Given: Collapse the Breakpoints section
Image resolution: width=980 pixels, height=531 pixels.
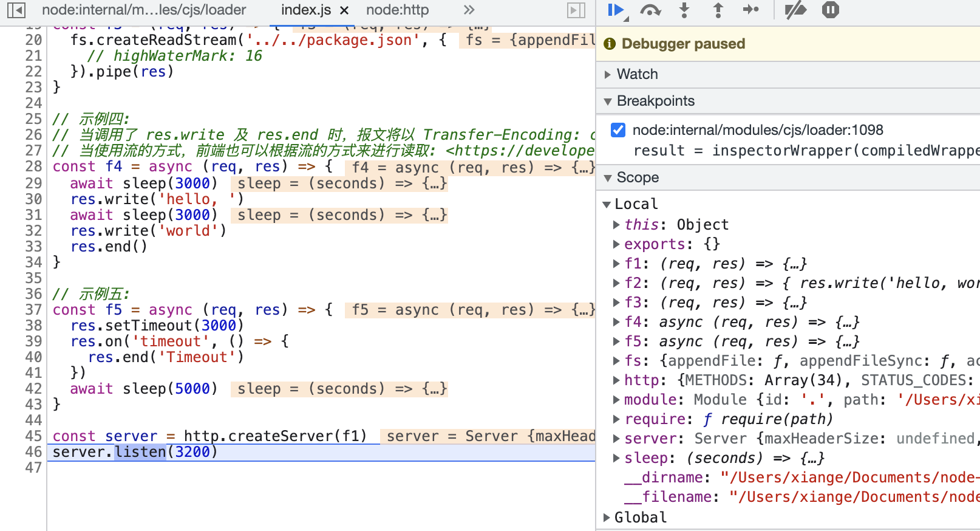Looking at the screenshot, I should (608, 101).
